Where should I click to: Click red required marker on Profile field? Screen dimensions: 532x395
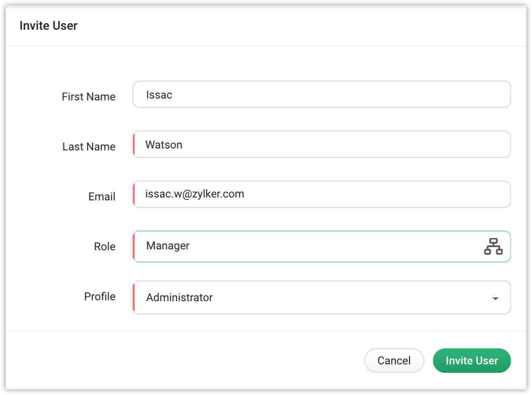click(134, 297)
